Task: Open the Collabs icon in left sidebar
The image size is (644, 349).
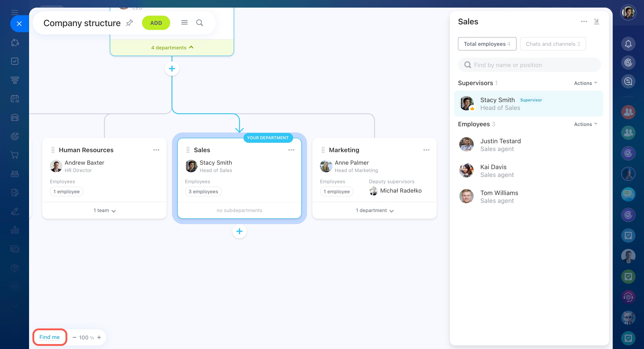Action: [x=15, y=42]
